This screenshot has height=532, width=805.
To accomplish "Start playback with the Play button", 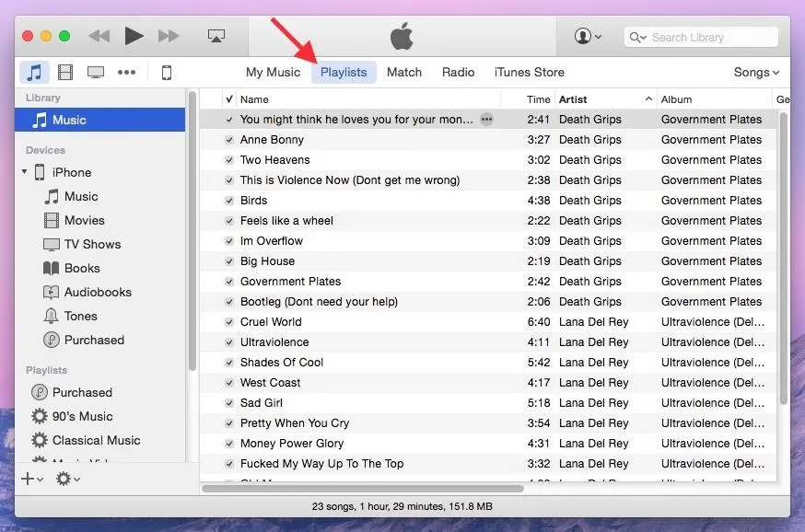I will tap(134, 36).
